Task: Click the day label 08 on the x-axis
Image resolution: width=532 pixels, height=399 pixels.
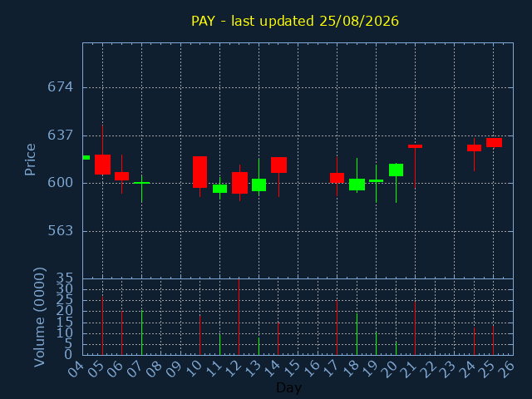Action: pyautogui.click(x=154, y=369)
